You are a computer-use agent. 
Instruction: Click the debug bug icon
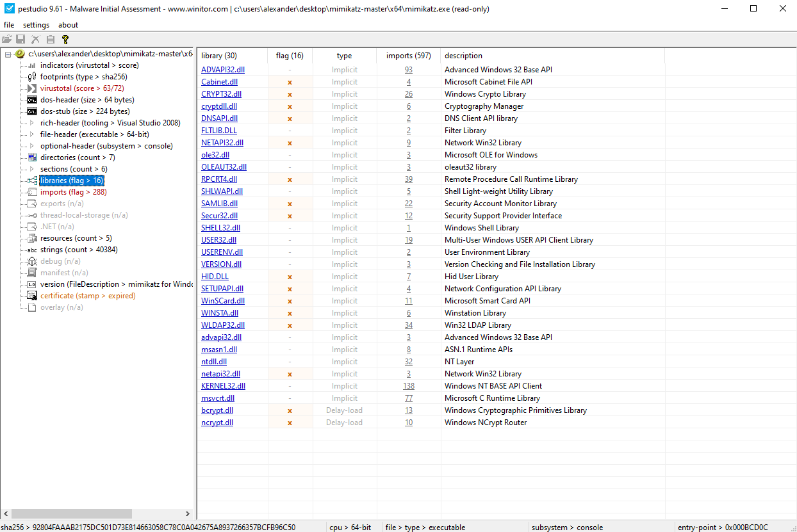(32, 261)
